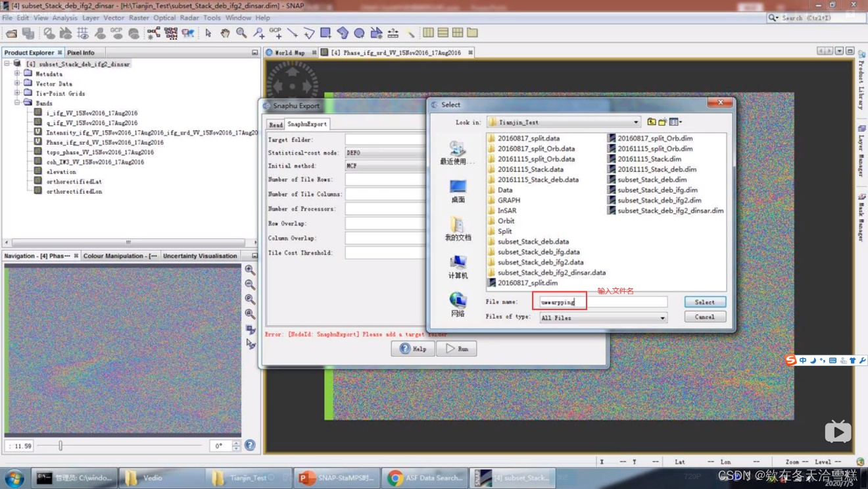Screen dimensions: 868x489
Task: Click zoom in icon in Navigation panel
Action: [x=250, y=270]
